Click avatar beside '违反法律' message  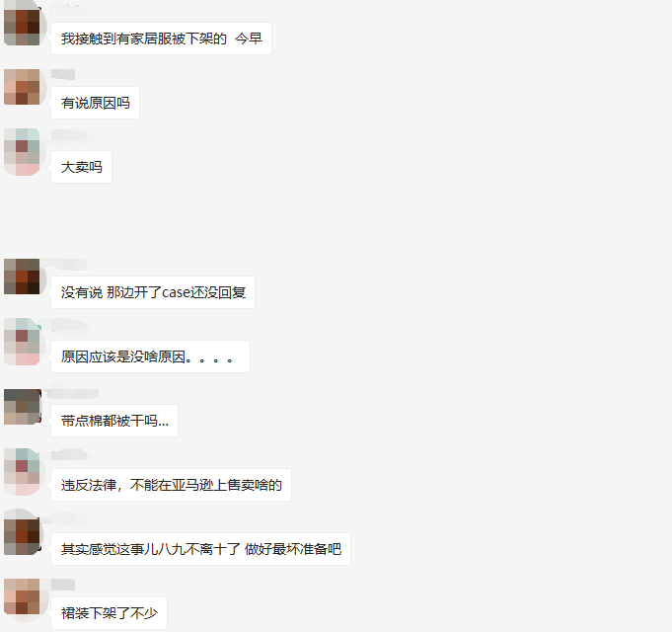click(x=24, y=472)
